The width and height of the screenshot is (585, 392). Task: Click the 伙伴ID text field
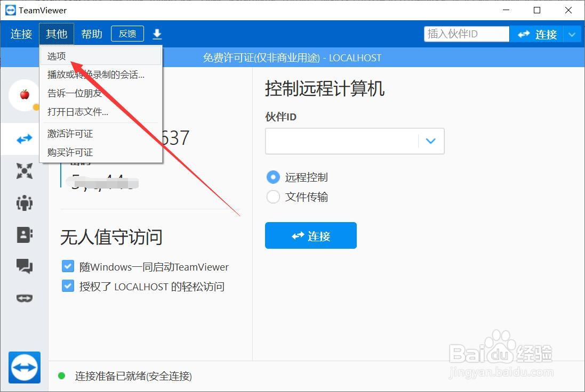341,141
